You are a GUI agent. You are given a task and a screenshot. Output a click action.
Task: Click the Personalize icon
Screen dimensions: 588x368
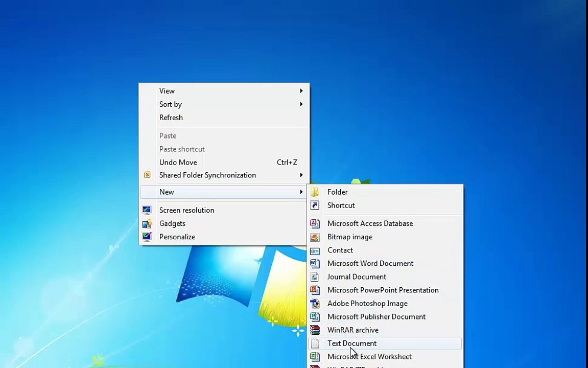click(147, 237)
